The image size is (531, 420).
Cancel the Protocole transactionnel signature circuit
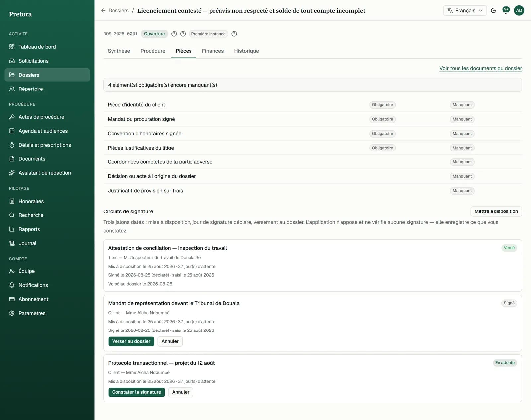coord(181,392)
